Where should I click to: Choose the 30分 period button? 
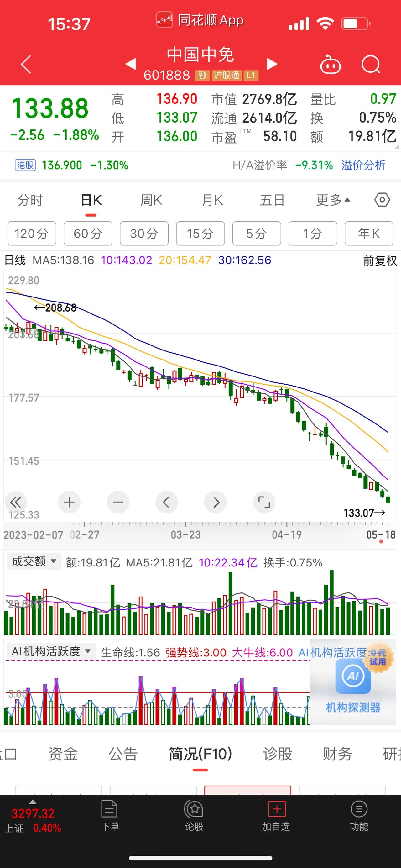[144, 234]
